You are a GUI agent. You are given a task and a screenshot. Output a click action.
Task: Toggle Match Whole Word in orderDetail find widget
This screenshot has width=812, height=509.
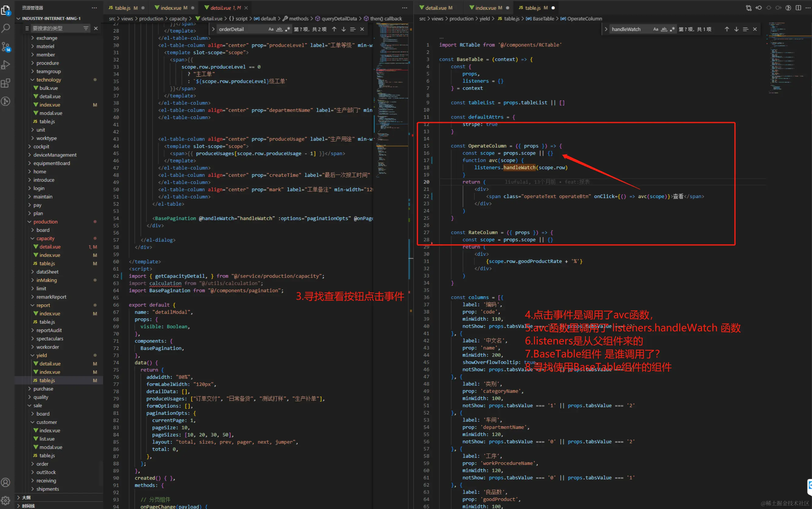[x=279, y=29]
